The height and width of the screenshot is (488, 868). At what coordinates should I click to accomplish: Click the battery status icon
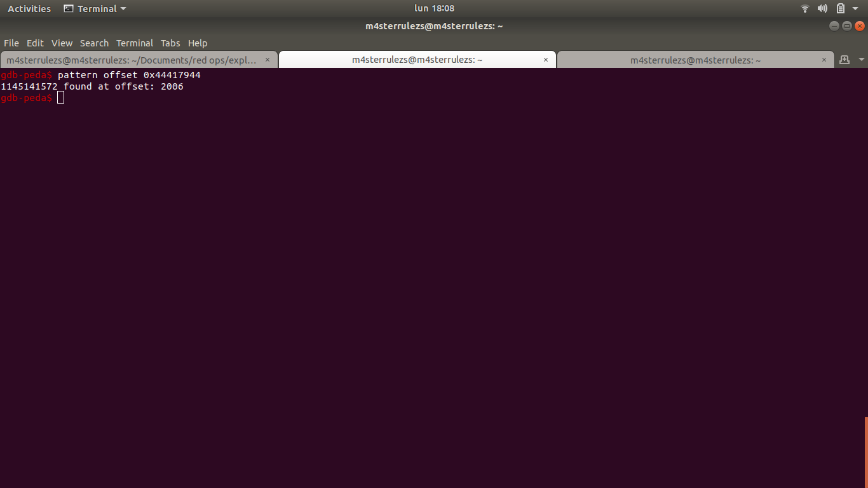tap(841, 8)
